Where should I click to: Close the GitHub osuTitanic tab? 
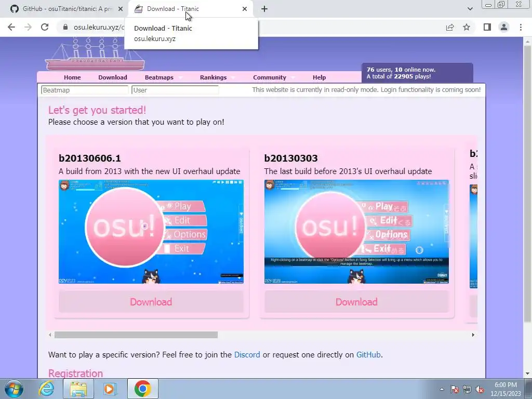click(x=121, y=9)
